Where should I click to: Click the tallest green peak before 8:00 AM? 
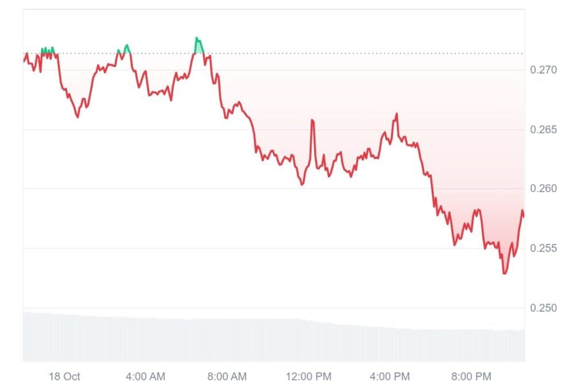196,38
